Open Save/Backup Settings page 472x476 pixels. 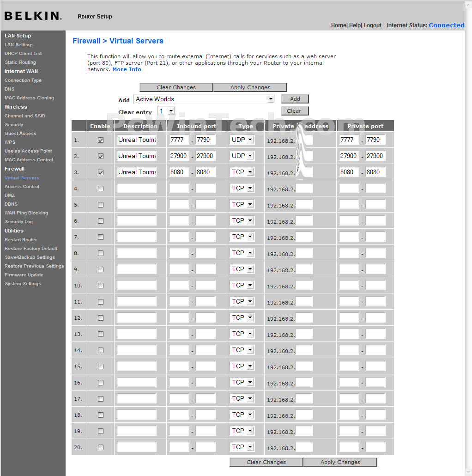pyautogui.click(x=30, y=257)
